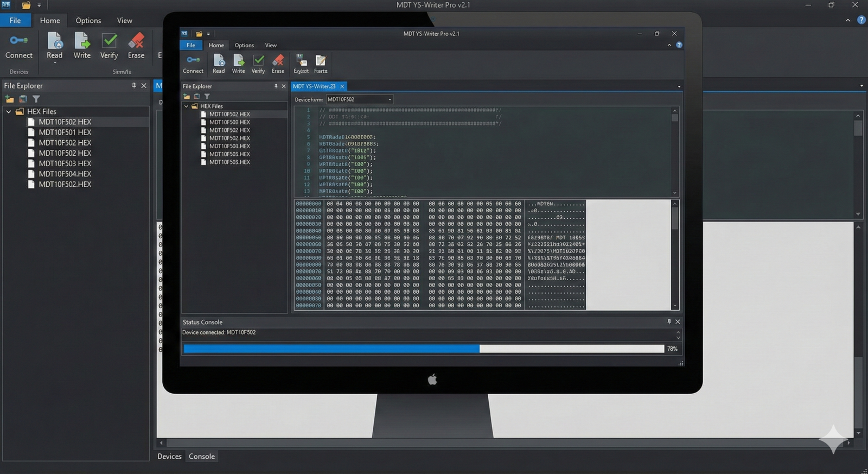The width and height of the screenshot is (868, 474).
Task: Collapse the ribbon in the background window
Action: [x=848, y=20]
